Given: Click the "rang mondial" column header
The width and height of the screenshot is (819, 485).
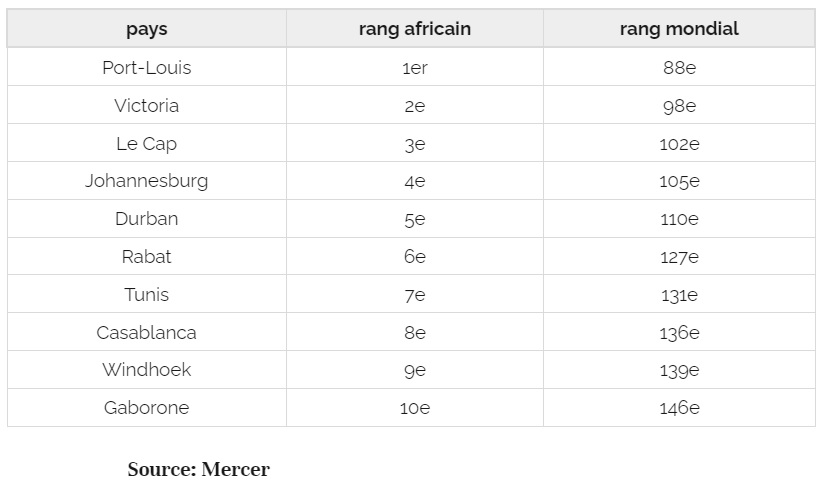Looking at the screenshot, I should [x=679, y=29].
